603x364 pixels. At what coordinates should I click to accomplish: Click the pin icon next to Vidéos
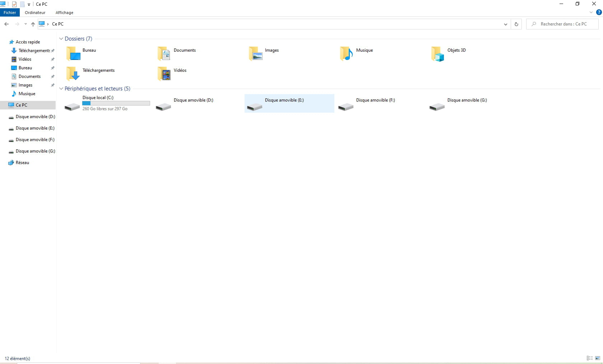[x=52, y=59]
